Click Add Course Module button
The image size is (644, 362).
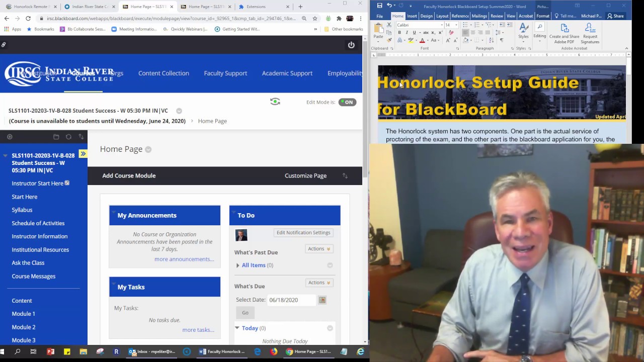[129, 175]
